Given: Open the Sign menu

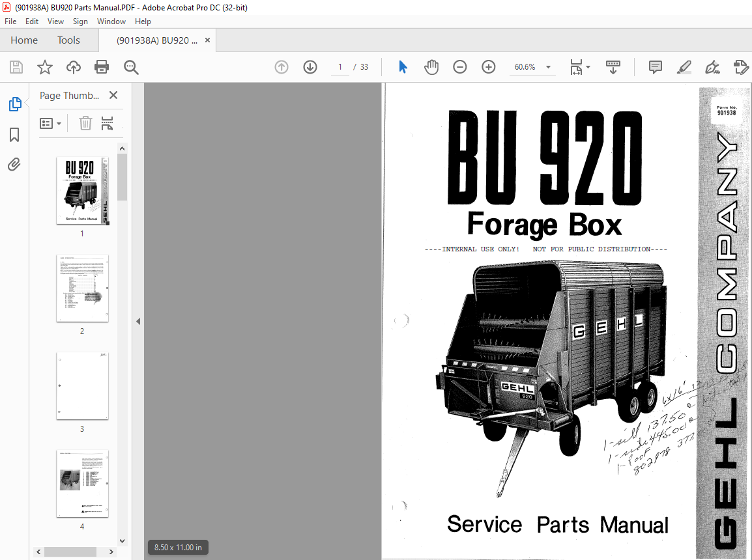Looking at the screenshot, I should [80, 21].
